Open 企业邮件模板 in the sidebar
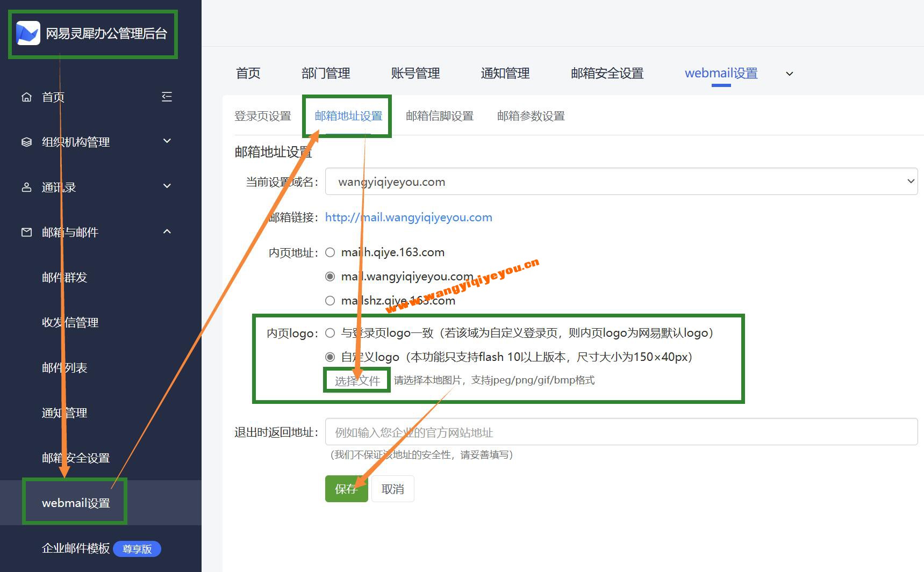Screen dimensions: 924x572 (x=76, y=548)
